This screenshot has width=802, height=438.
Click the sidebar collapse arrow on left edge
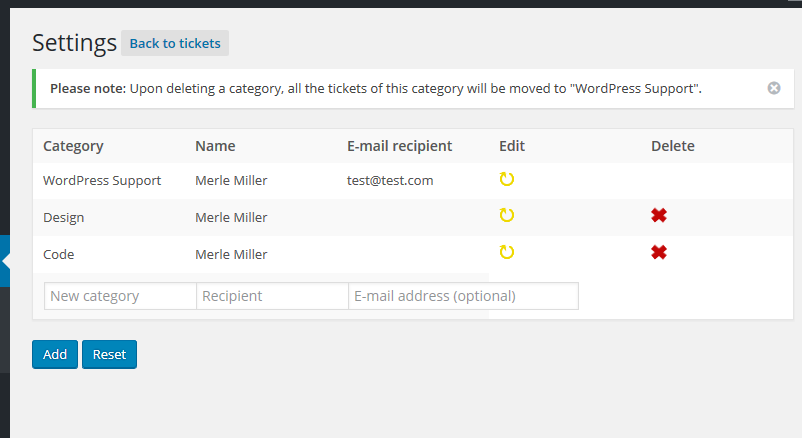click(x=5, y=261)
